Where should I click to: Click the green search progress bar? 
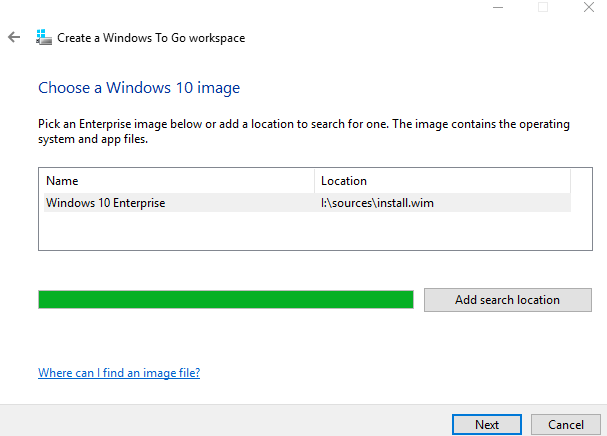[226, 300]
